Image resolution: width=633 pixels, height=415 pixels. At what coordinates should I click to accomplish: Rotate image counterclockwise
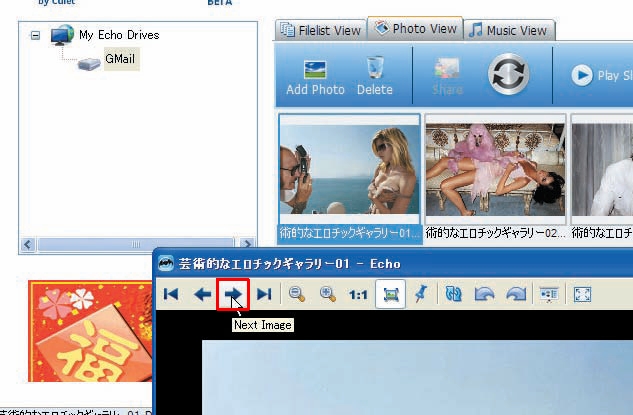pyautogui.click(x=484, y=294)
